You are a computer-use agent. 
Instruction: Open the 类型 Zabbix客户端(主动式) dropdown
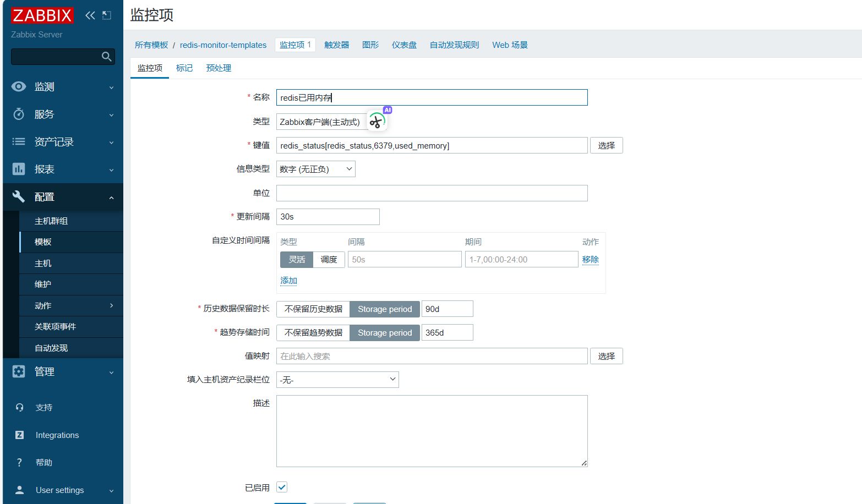coord(323,122)
